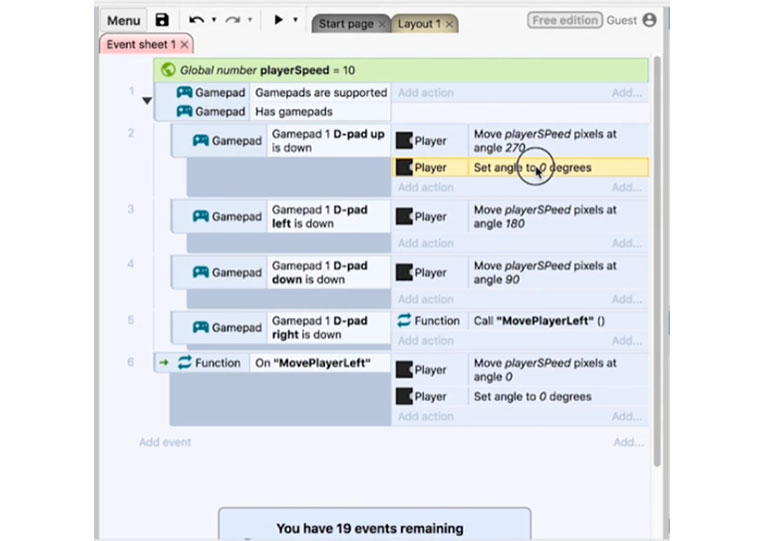The width and height of the screenshot is (763, 541).
Task: Click Gamepad icon of D-pad up event
Action: tap(200, 140)
